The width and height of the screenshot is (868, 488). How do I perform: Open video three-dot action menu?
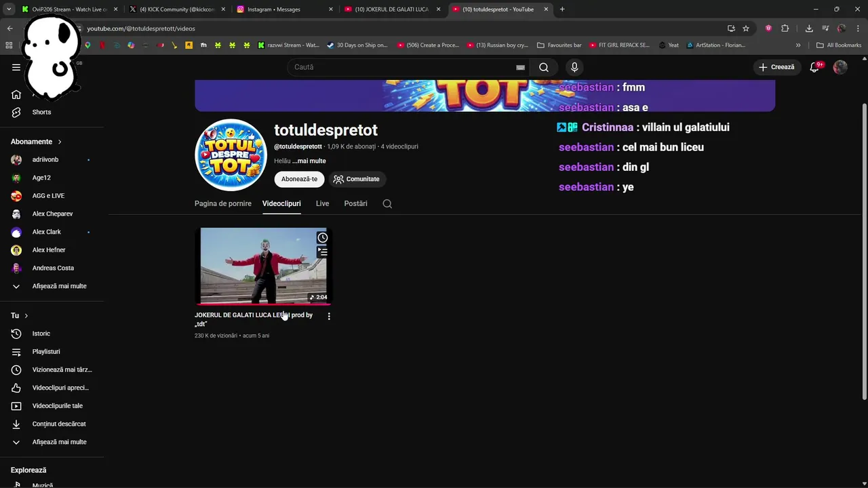tap(329, 316)
